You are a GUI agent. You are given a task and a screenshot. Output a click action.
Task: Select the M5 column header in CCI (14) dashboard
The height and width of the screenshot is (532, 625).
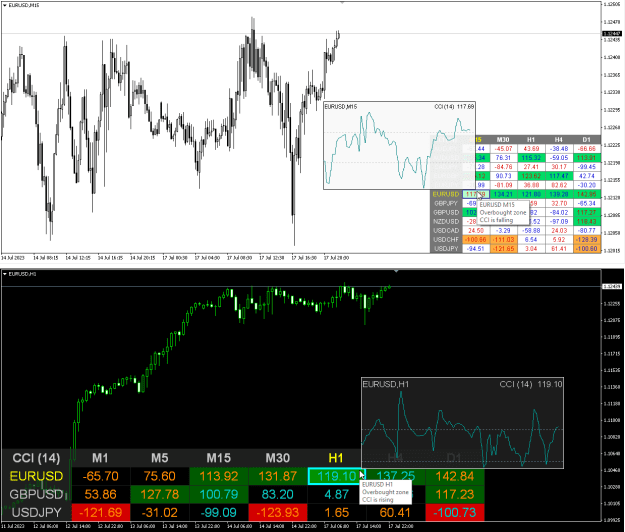pos(159,458)
